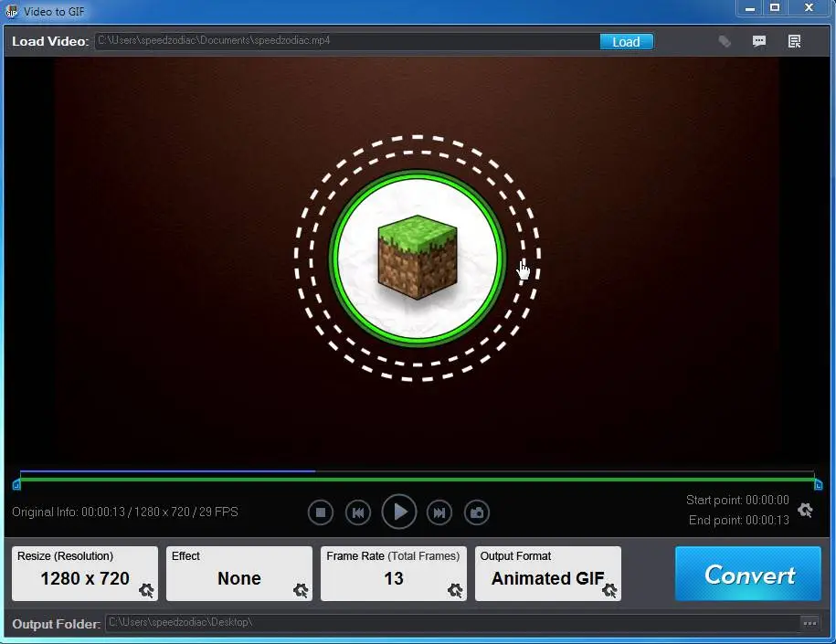
Task: Click the Original Info text line
Action: 125,512
